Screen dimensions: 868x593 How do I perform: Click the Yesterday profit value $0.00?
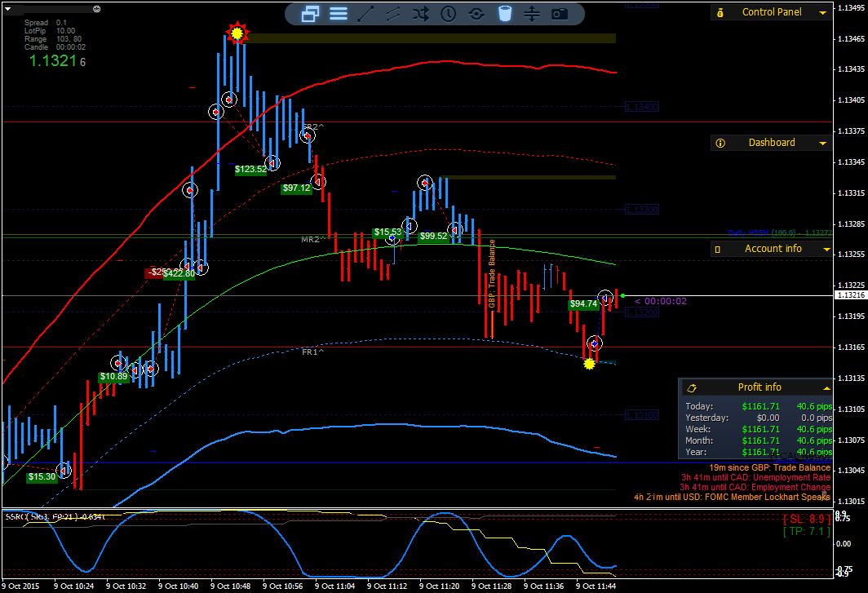[x=768, y=418]
